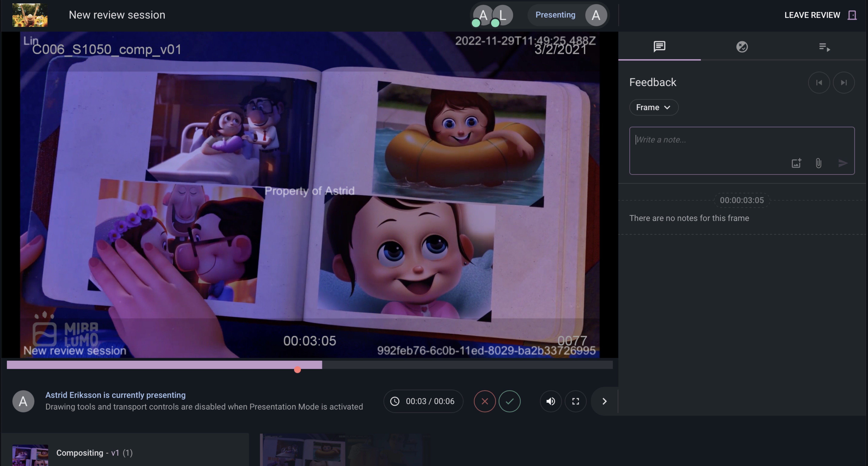Click the session thumbnail in header

(30, 15)
